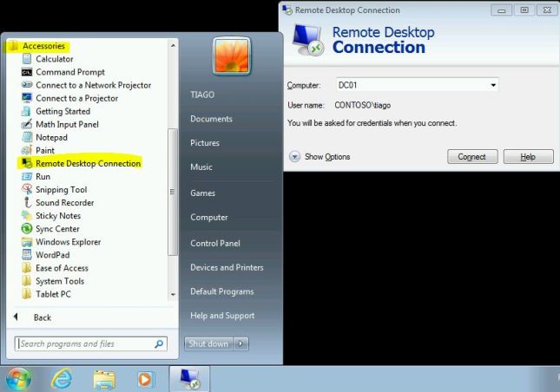Expand the Computer name dropdown
The height and width of the screenshot is (392, 560).
493,85
